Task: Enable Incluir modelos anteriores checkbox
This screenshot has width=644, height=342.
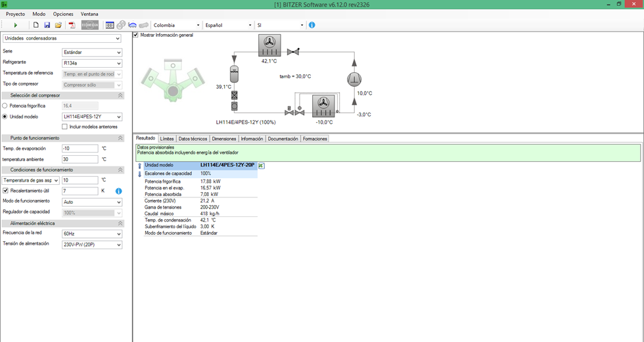Action: coord(64,126)
